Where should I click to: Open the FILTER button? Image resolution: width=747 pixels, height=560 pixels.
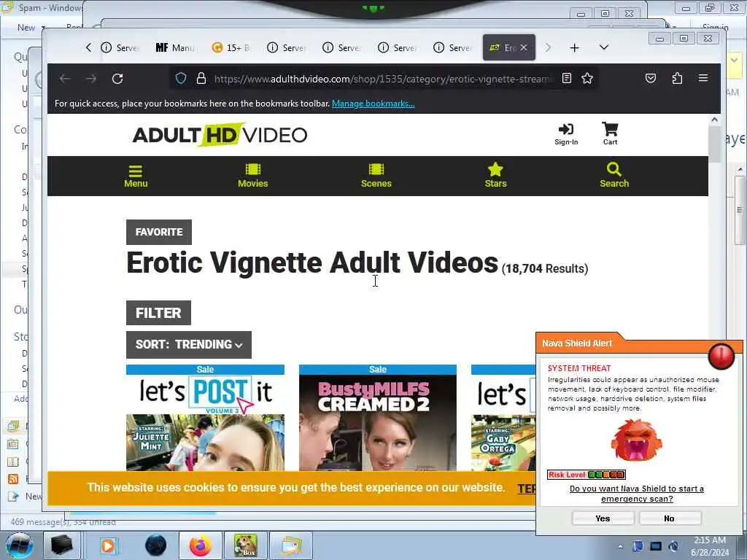tap(158, 313)
